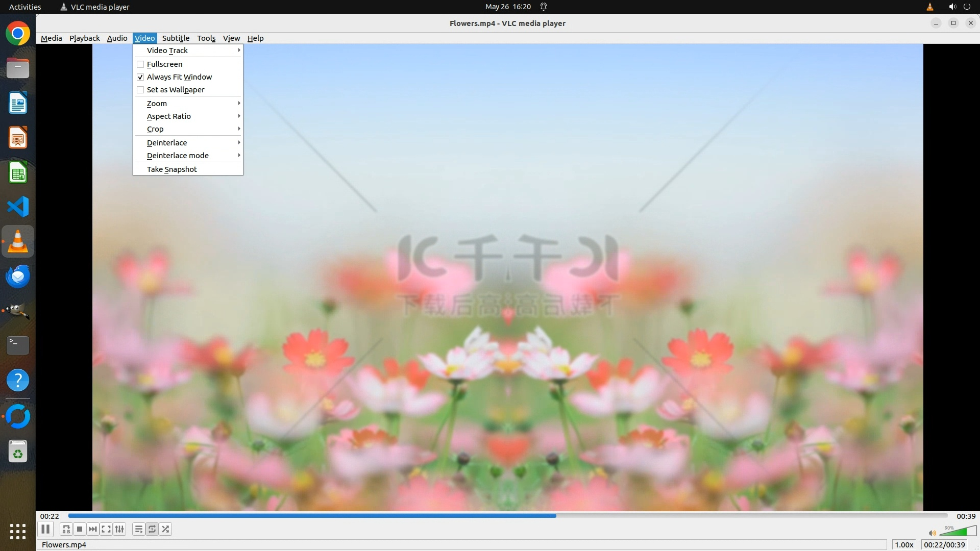Skip to next media in playlist

pyautogui.click(x=92, y=529)
